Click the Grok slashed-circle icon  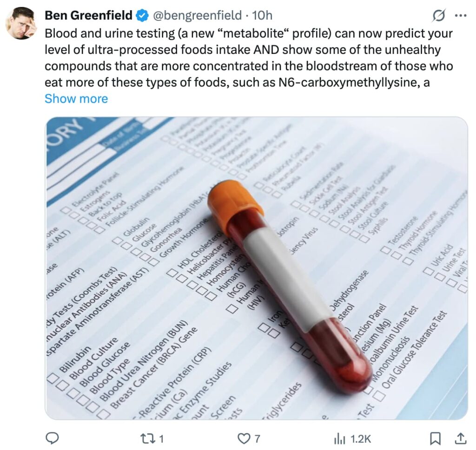coord(438,16)
